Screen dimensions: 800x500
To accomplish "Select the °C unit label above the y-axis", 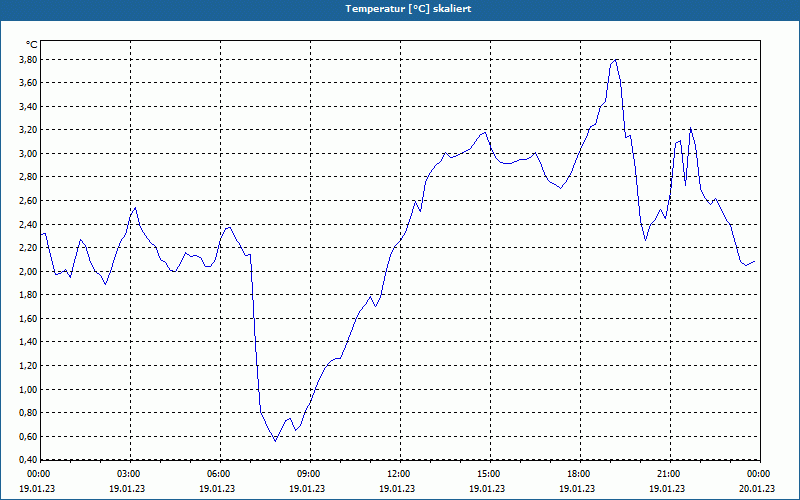I will click(x=32, y=44).
